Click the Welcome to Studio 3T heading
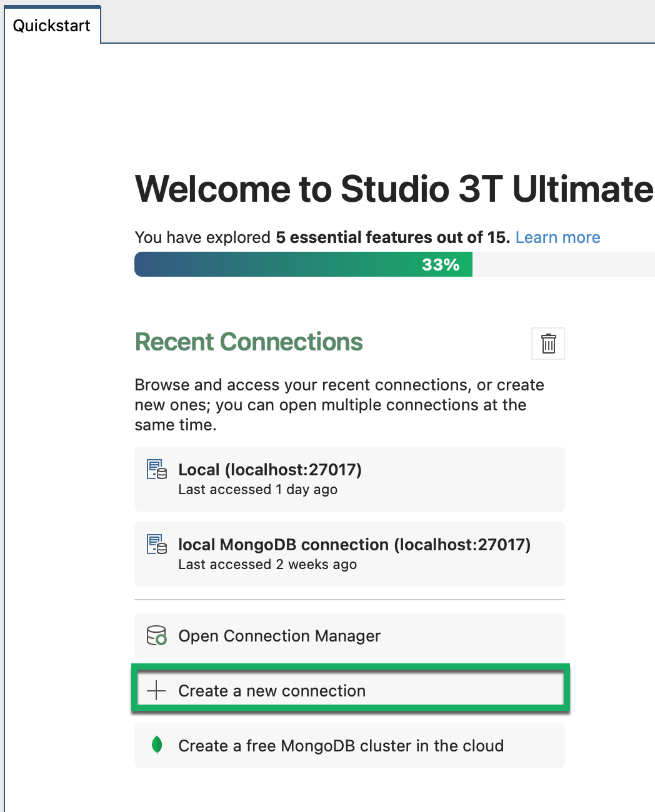The height and width of the screenshot is (812, 655). click(x=394, y=189)
